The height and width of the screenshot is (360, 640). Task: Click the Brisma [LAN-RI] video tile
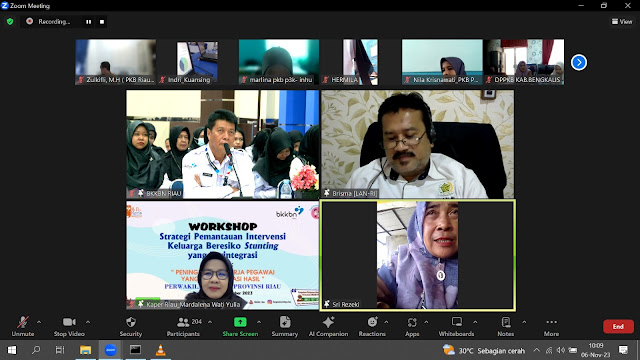click(x=418, y=144)
